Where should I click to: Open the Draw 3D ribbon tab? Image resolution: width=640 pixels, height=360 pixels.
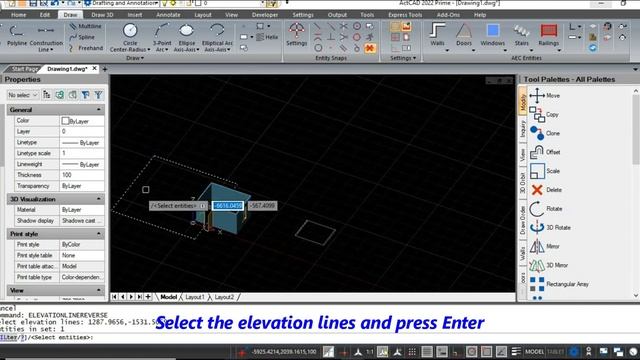(102, 15)
